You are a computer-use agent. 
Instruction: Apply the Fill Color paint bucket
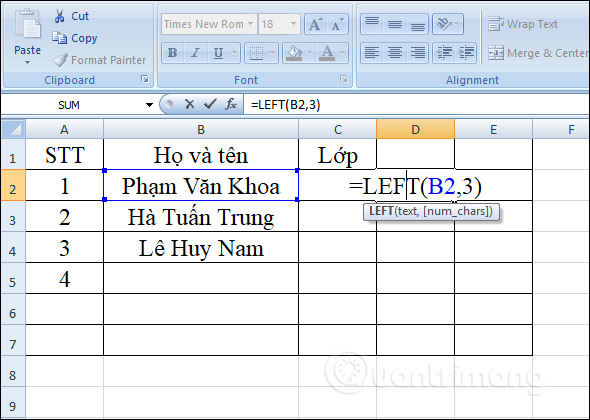pos(294,53)
